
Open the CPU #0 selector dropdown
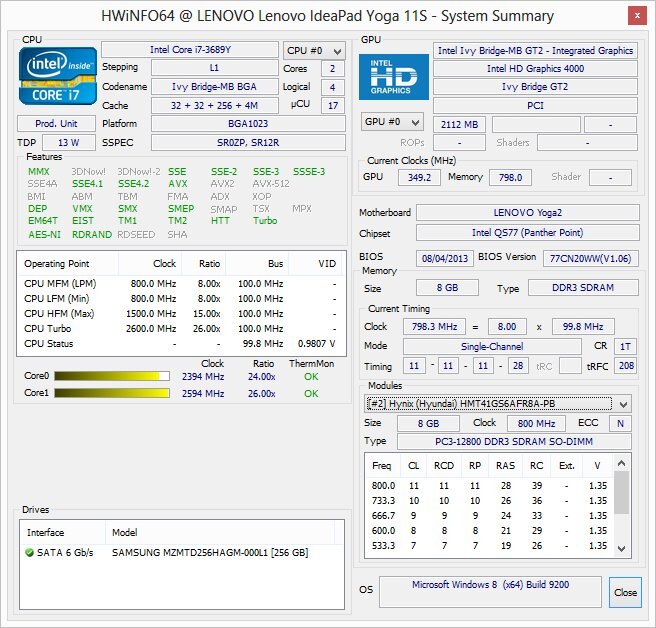(314, 51)
